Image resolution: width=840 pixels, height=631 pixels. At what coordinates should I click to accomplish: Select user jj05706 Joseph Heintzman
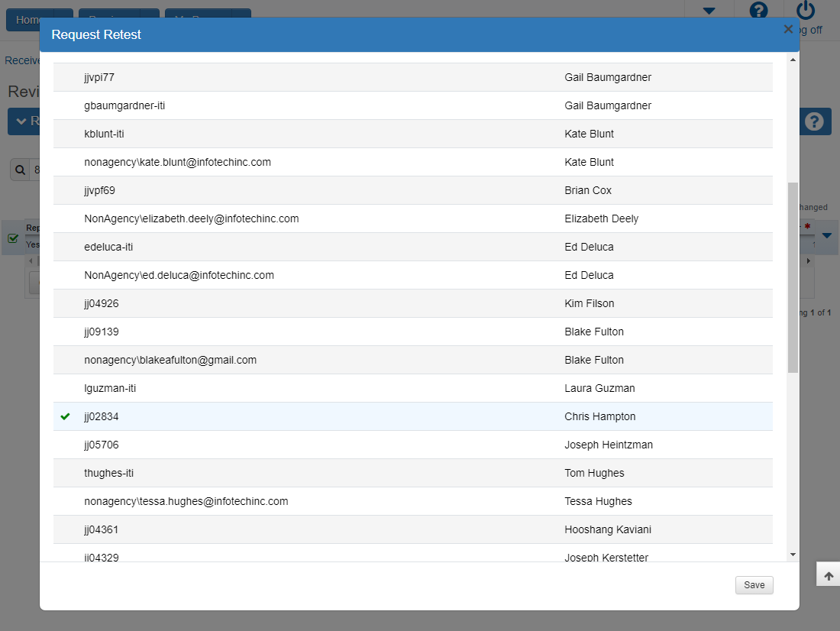coord(413,445)
